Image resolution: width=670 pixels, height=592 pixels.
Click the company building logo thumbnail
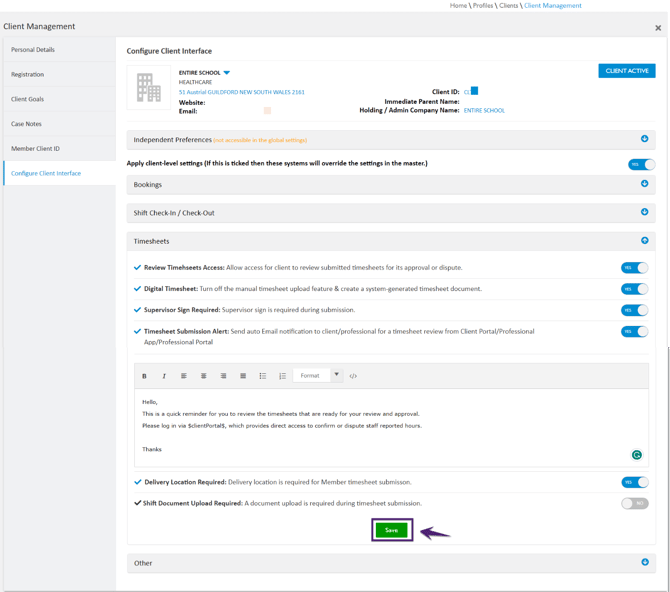click(x=149, y=88)
